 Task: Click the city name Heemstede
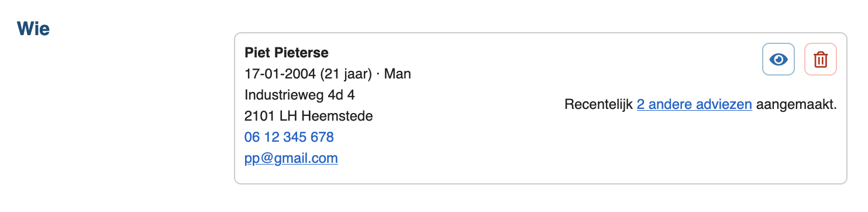coord(337,116)
